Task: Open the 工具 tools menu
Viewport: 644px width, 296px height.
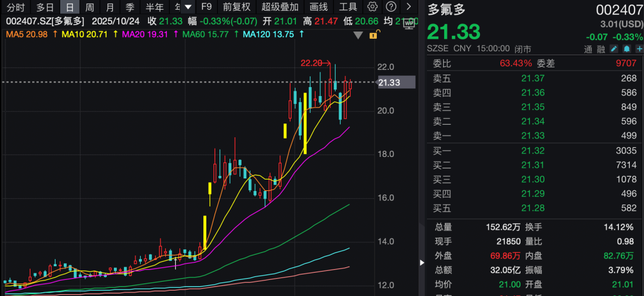Action: coord(348,7)
